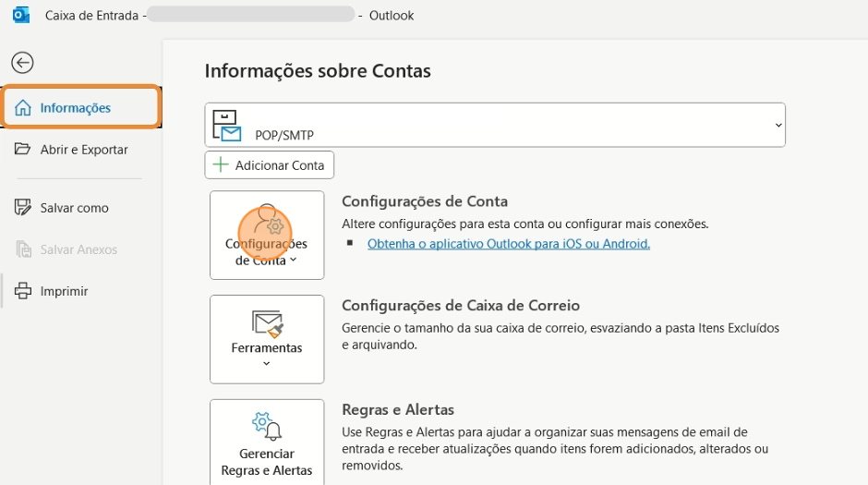Screen dimensions: 868x485
Task: Click the POP/SMTP envelope account icon
Action: [x=227, y=127]
